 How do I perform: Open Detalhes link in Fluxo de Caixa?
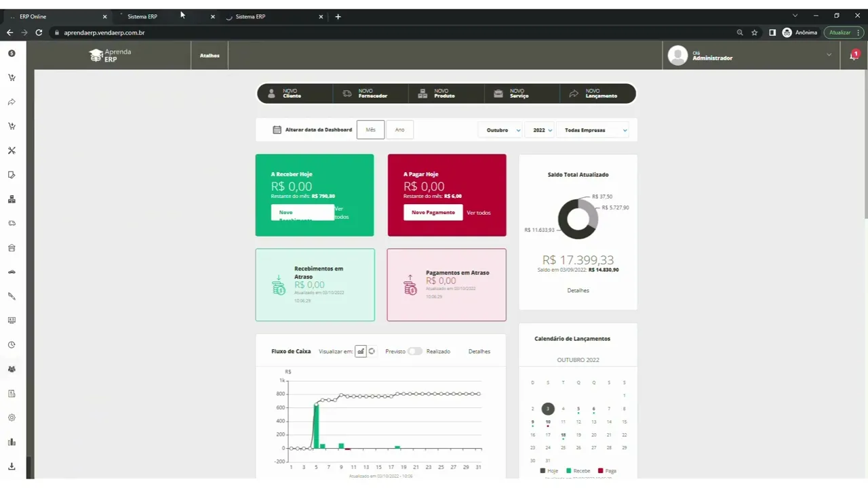(x=479, y=351)
